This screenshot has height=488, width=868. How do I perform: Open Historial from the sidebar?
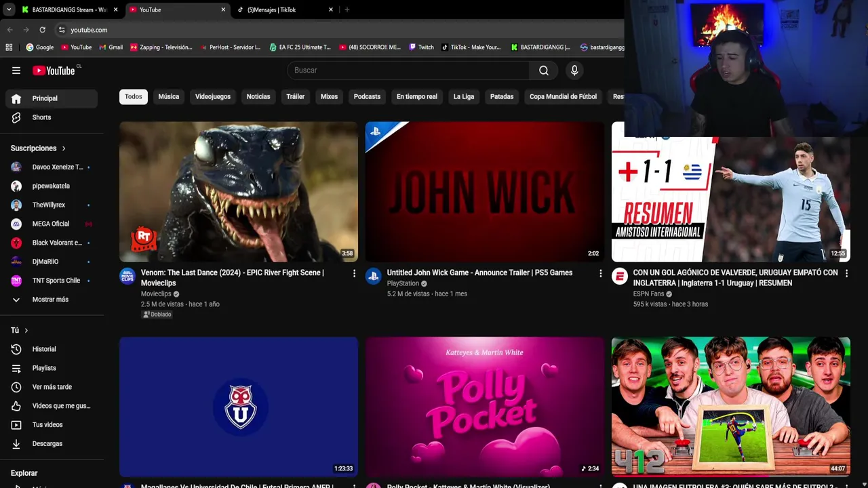pos(52,349)
